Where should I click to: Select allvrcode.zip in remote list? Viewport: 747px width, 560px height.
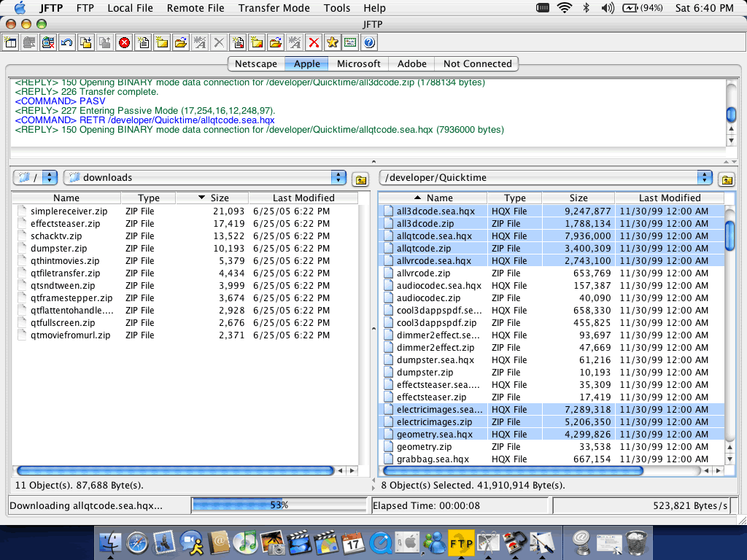[551, 273]
